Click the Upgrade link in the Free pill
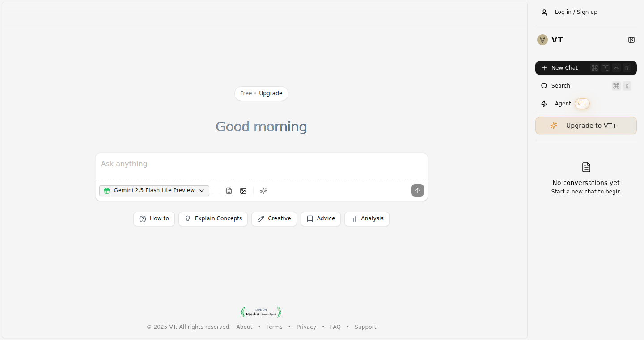644x340 pixels. [x=271, y=93]
